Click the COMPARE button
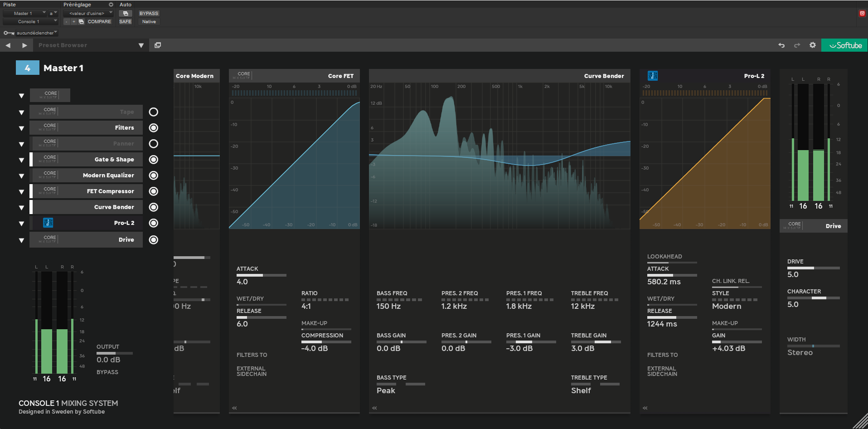This screenshot has height=429, width=868. point(99,22)
